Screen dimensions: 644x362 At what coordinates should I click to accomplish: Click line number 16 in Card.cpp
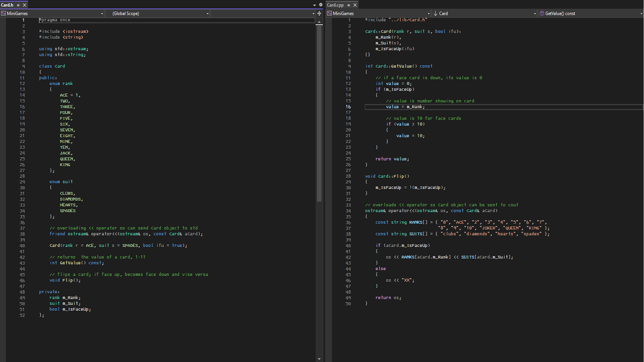[348, 107]
